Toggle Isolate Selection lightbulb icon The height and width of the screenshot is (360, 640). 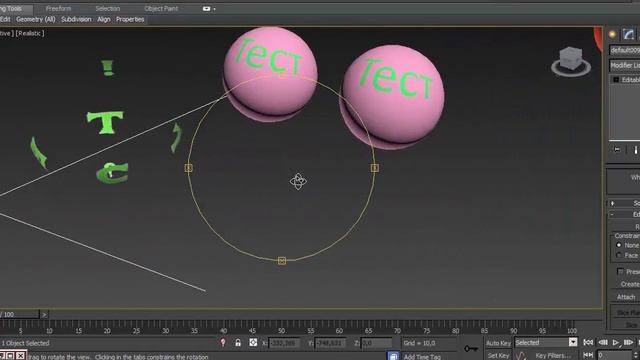223,343
